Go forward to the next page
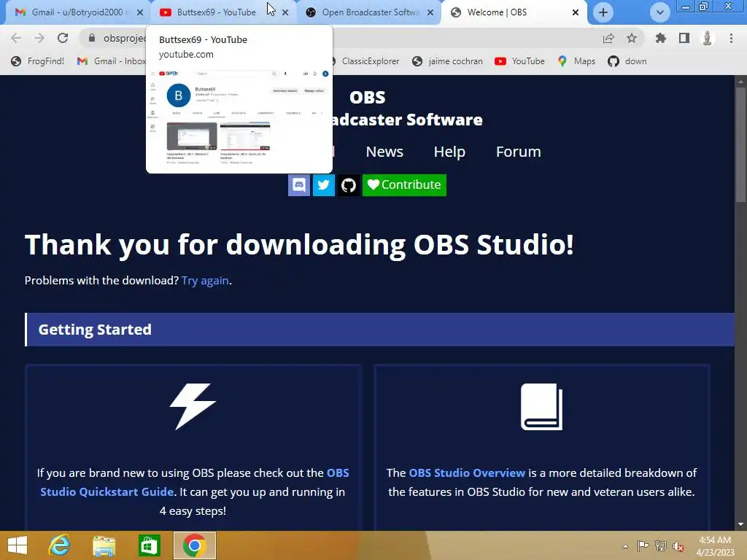Screen dimensions: 747x560 [x=39, y=38]
